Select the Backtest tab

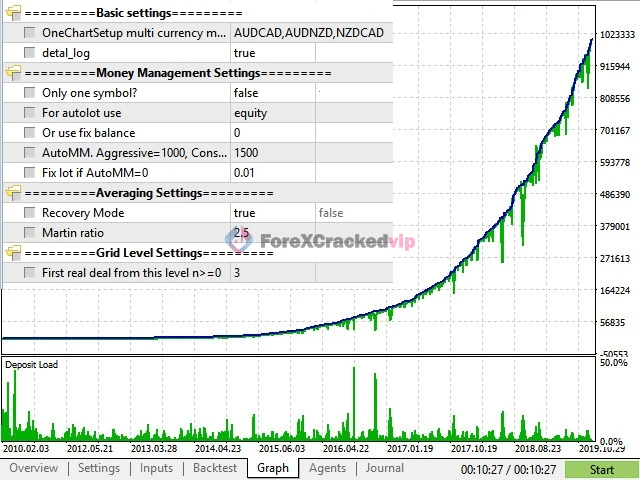click(215, 468)
